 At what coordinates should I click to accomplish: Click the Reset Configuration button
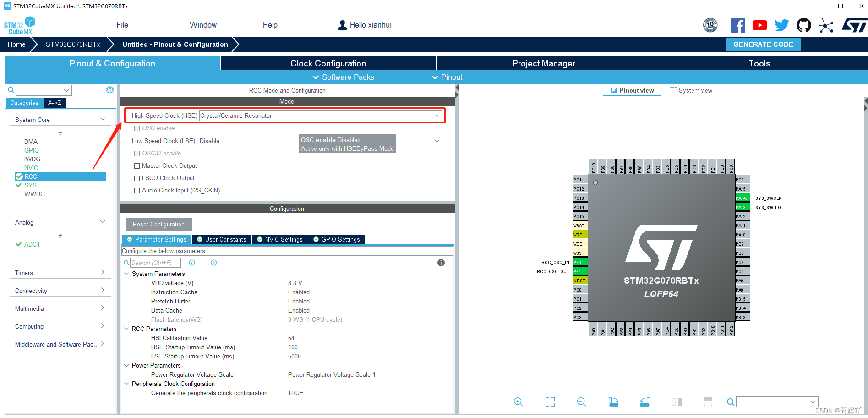click(158, 225)
